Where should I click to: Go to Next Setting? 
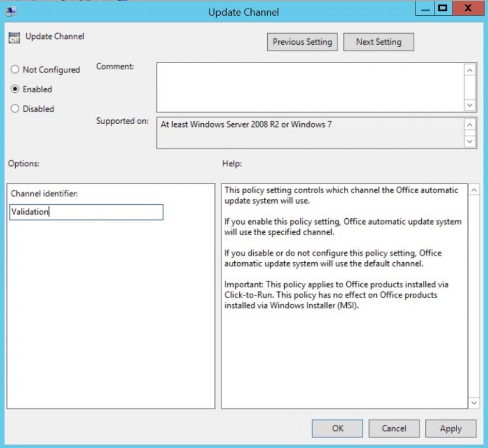point(378,42)
